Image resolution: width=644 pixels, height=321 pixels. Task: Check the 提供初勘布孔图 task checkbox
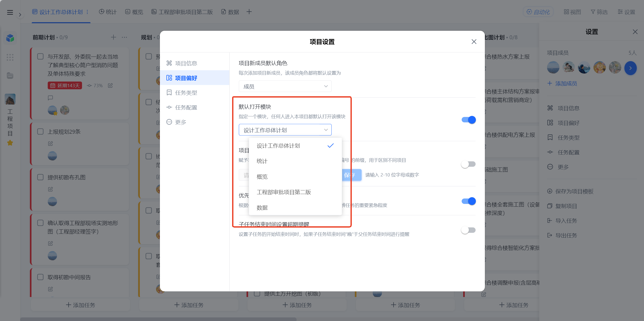click(40, 177)
